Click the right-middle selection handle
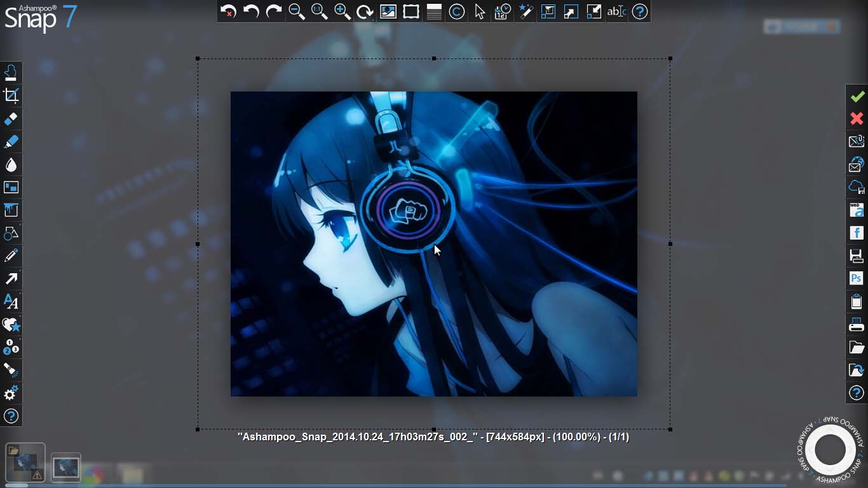 670,244
